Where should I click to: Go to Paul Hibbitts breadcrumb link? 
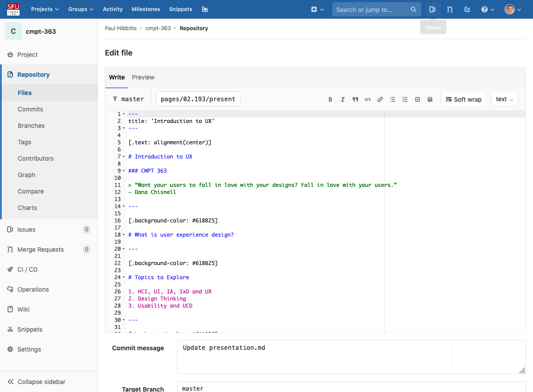click(120, 28)
